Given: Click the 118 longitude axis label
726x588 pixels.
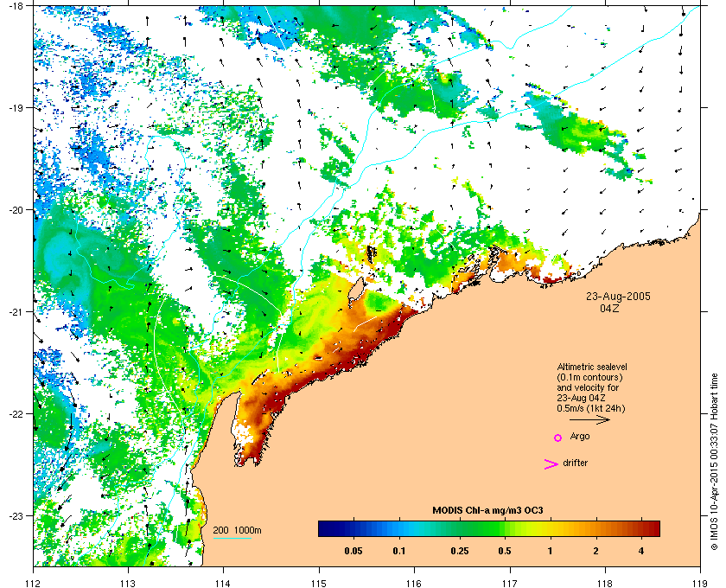Looking at the screenshot, I should pyautogui.click(x=605, y=583).
